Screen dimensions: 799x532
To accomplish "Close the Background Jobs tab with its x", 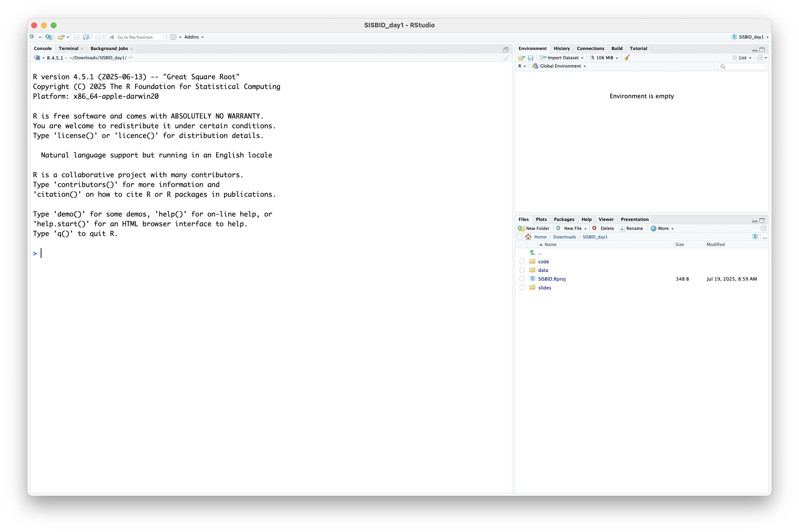I will [132, 49].
